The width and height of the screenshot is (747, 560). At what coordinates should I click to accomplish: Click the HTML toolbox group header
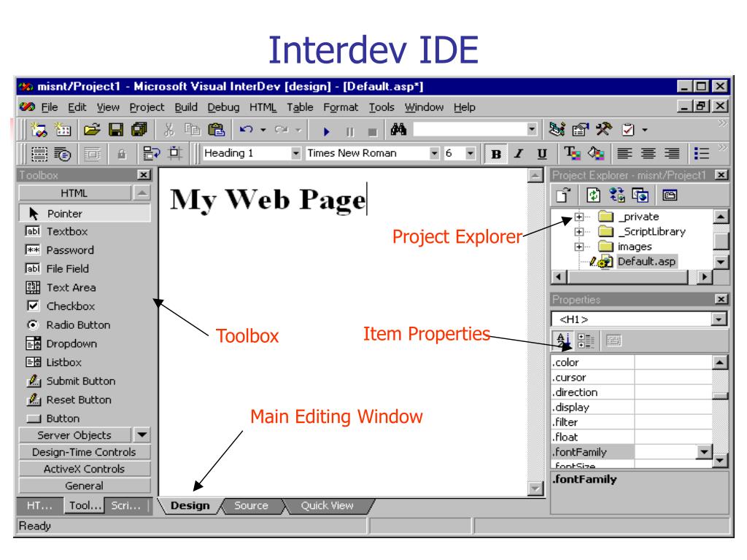click(x=74, y=192)
